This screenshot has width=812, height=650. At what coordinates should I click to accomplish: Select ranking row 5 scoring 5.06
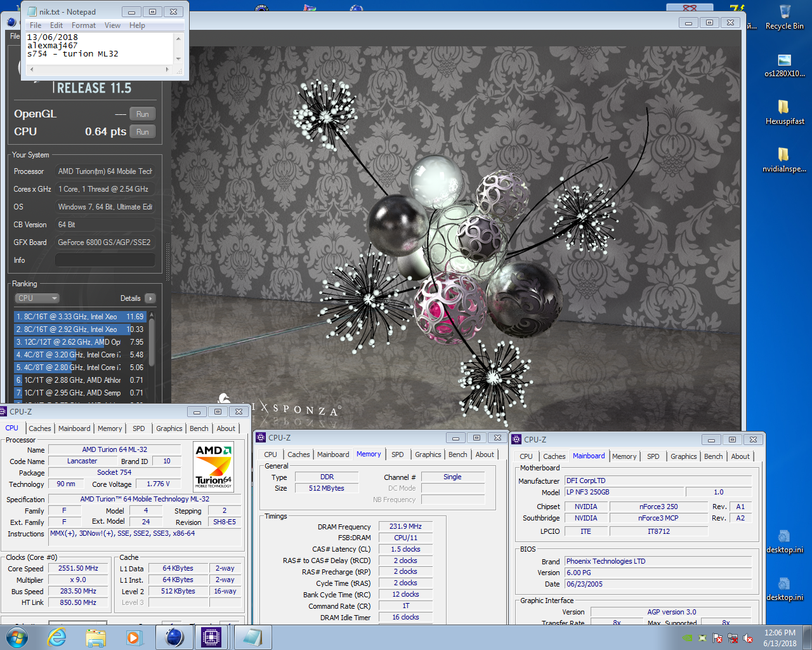tap(81, 367)
